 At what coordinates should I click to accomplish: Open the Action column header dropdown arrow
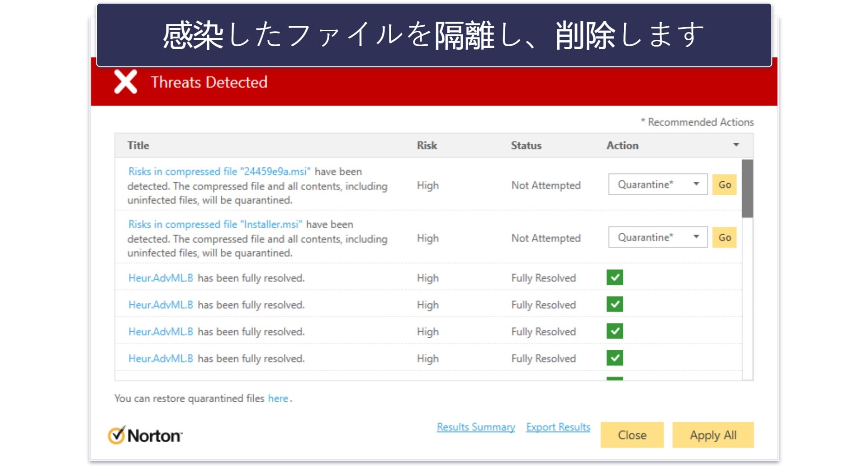pyautogui.click(x=736, y=145)
